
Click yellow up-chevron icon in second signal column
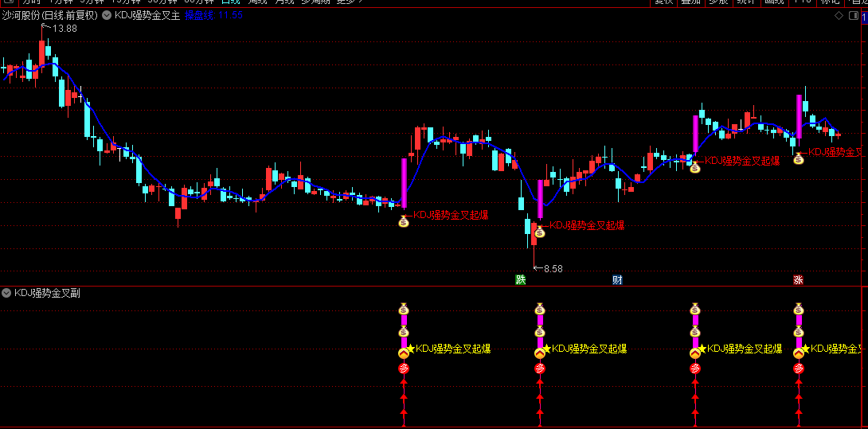point(540,353)
